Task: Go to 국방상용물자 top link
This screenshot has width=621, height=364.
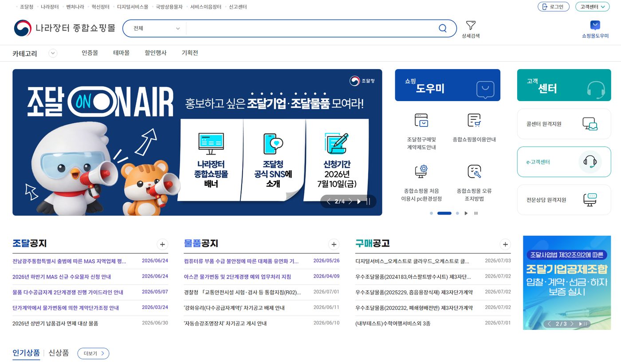Action: [x=169, y=7]
